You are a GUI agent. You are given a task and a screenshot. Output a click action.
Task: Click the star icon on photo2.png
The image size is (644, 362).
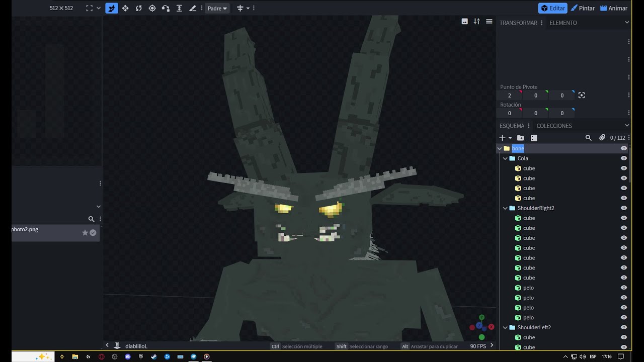[x=85, y=233]
